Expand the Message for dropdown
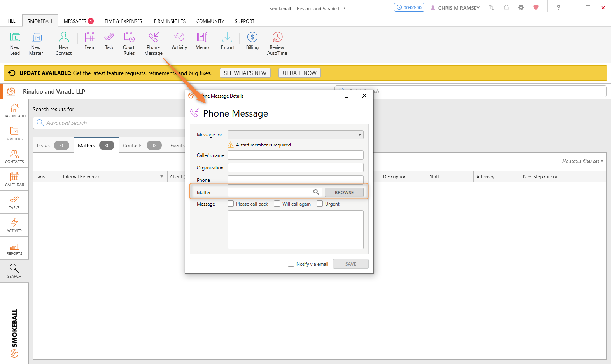Image resolution: width=611 pixels, height=364 pixels. [x=360, y=135]
